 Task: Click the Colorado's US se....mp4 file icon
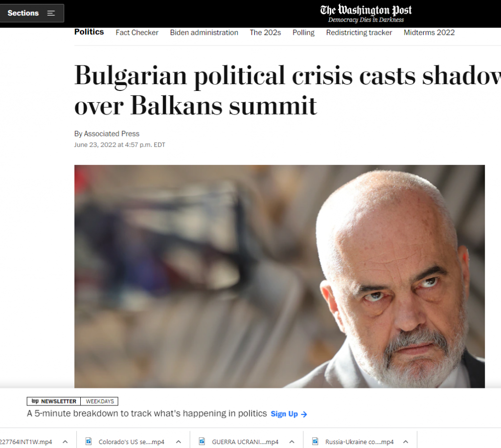[x=89, y=441]
